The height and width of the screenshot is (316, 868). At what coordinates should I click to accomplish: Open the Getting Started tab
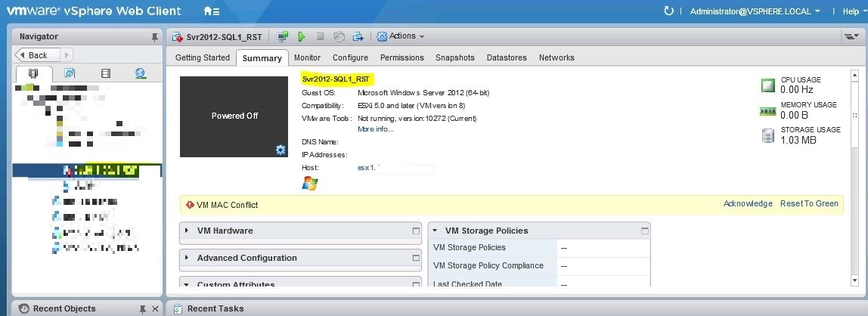202,57
